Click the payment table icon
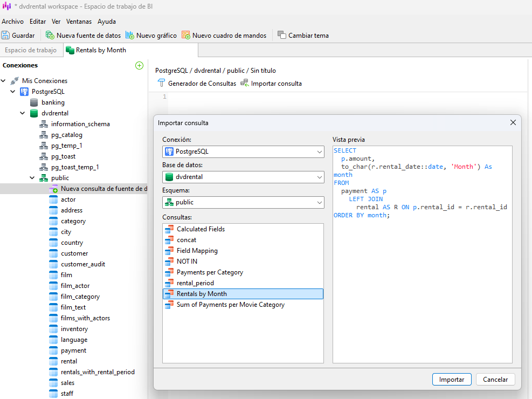The width and height of the screenshot is (532, 399). point(53,350)
